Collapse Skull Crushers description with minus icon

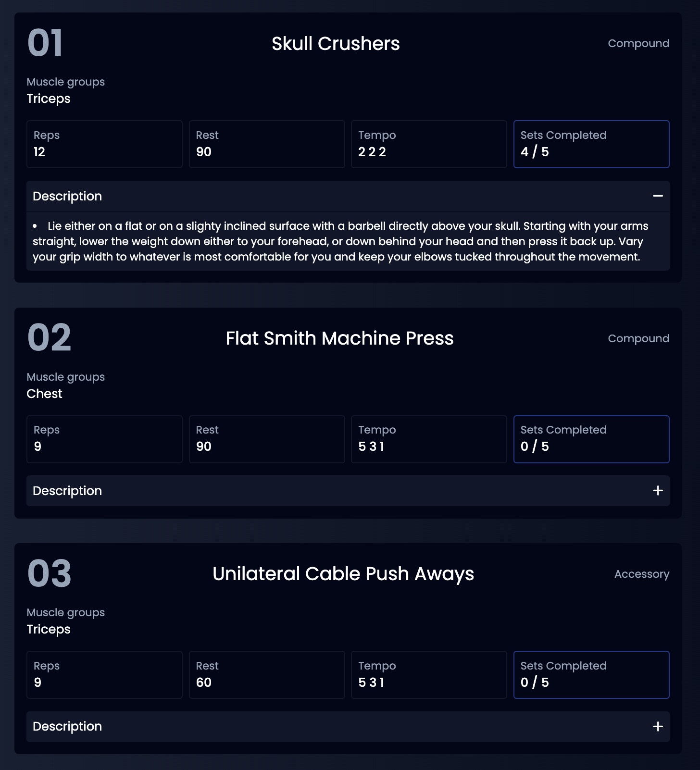(x=658, y=196)
